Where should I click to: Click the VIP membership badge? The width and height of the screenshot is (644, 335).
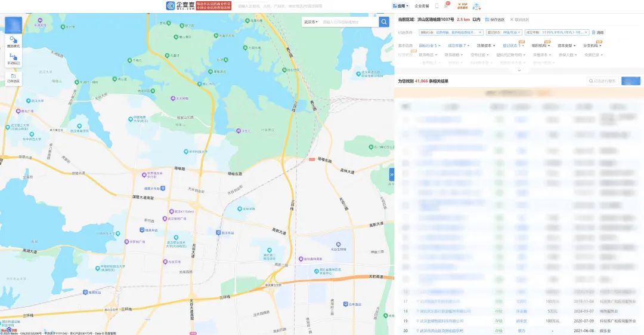pos(462,6)
